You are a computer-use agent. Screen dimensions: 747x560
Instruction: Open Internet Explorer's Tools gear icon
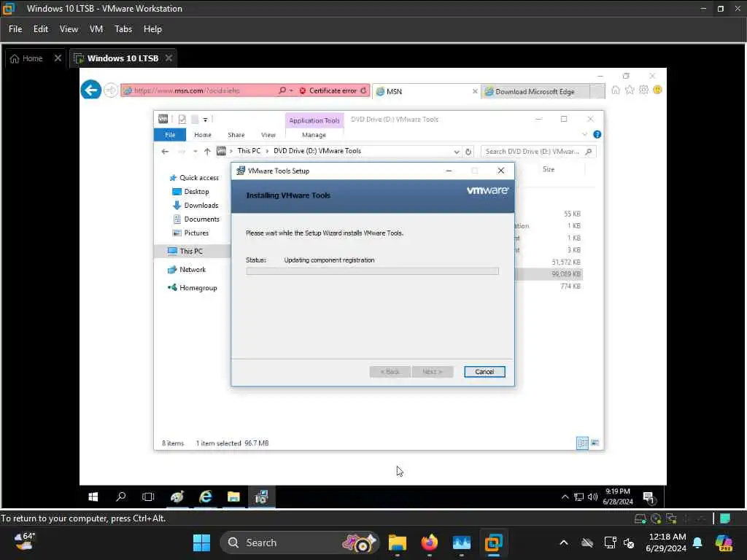643,90
